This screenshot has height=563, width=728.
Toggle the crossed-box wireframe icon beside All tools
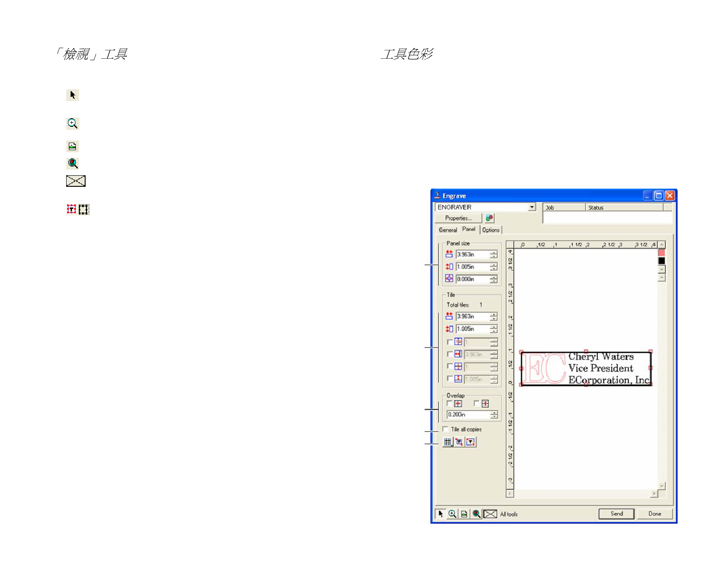(x=490, y=514)
